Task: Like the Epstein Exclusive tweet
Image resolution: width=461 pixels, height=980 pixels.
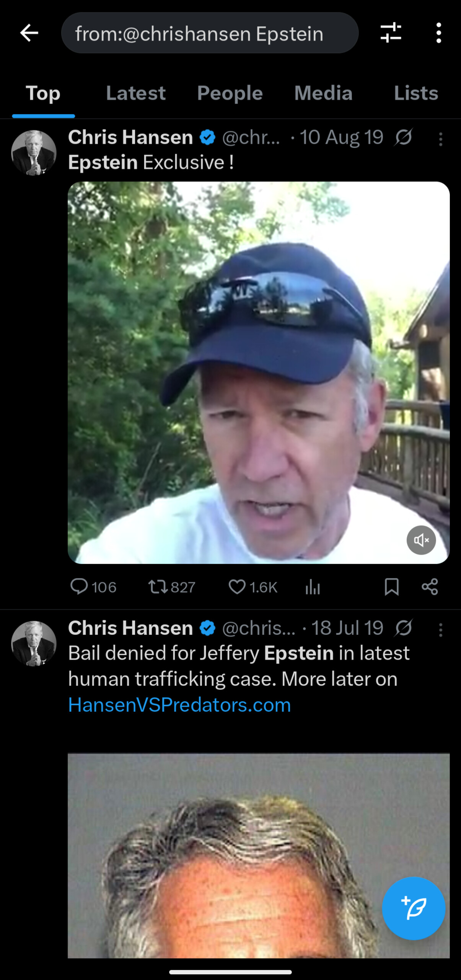Action: (x=252, y=587)
